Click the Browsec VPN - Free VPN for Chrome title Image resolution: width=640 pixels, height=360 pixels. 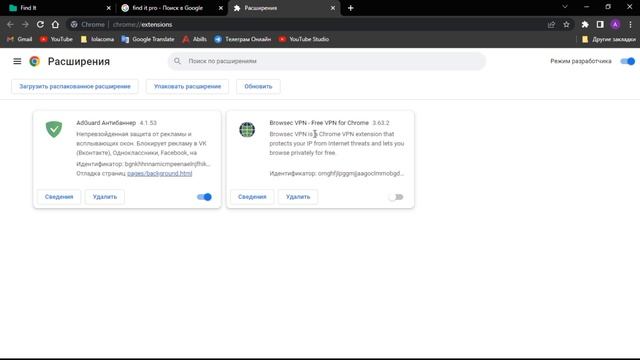[319, 123]
